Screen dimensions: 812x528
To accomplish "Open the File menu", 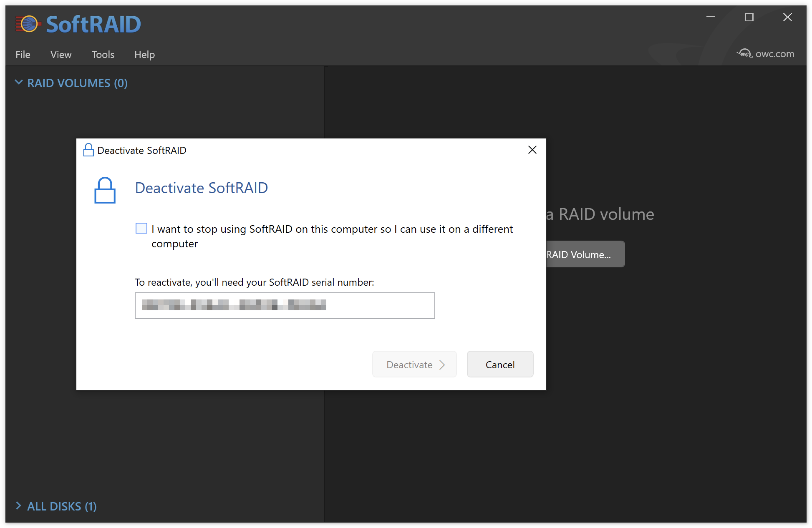I will point(23,55).
